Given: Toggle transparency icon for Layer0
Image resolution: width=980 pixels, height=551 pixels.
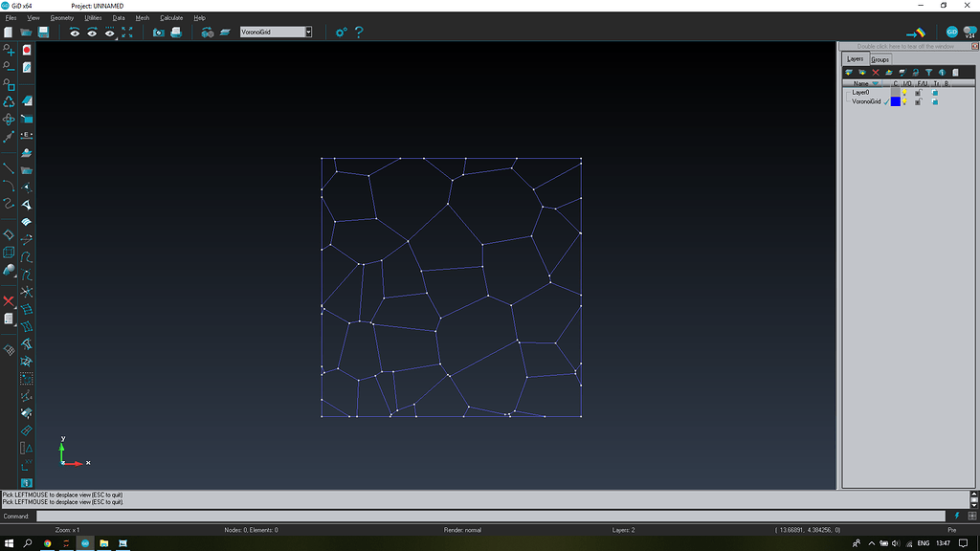Looking at the screenshot, I should pyautogui.click(x=935, y=92).
